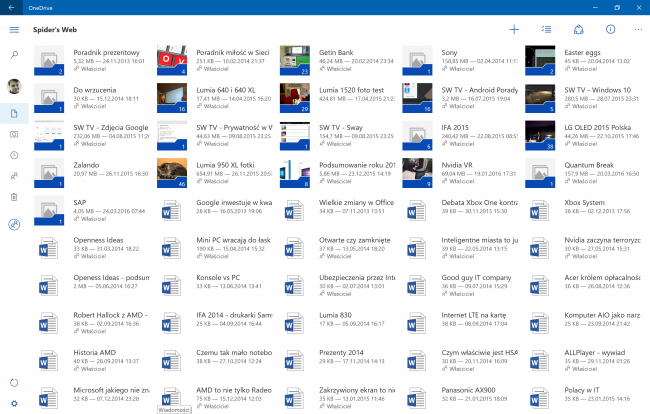This screenshot has width=650, height=414.
Task: Open Wielkie zmiany w Office document
Action: tap(337, 211)
